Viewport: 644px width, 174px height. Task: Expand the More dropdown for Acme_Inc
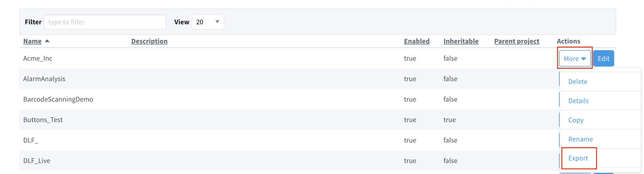(x=575, y=59)
